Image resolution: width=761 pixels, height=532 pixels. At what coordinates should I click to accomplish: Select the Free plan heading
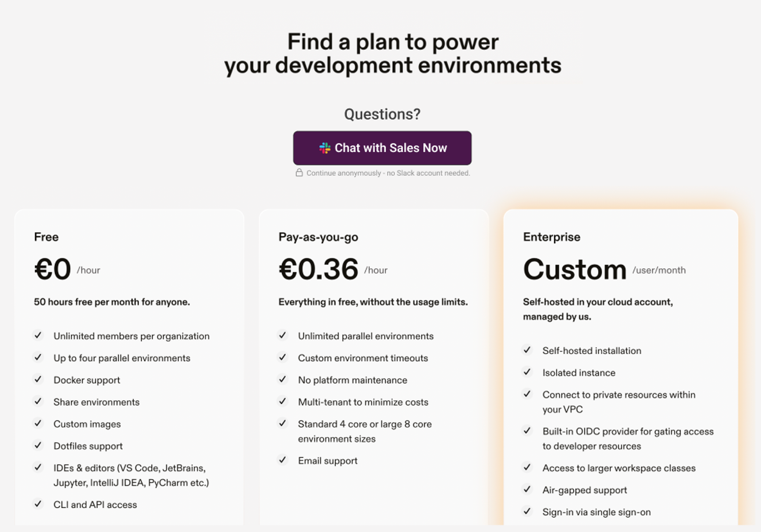(x=46, y=237)
